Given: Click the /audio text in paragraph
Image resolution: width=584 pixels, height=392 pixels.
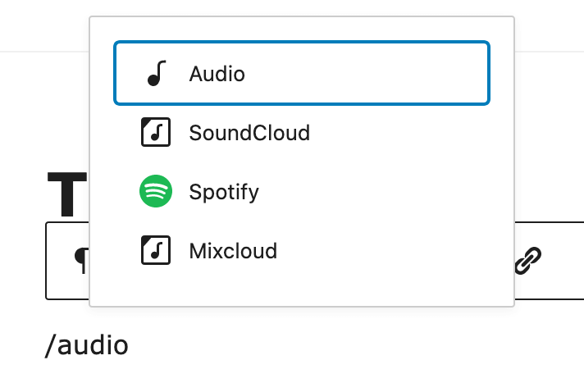Looking at the screenshot, I should click(x=86, y=345).
